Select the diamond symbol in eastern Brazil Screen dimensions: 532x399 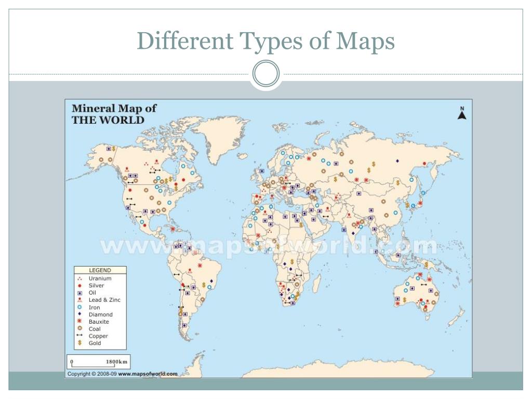tap(211, 281)
